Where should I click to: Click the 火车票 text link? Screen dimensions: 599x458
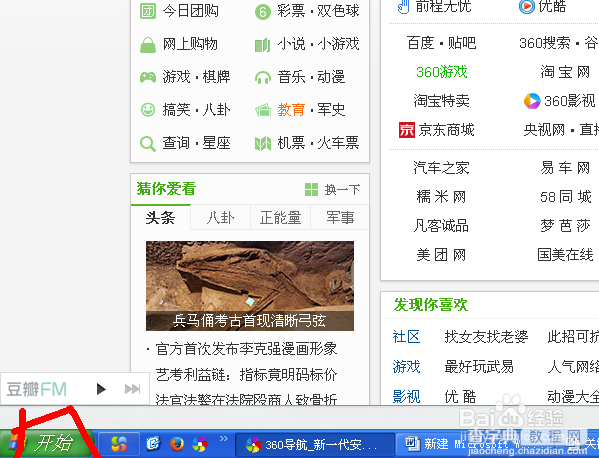point(338,143)
